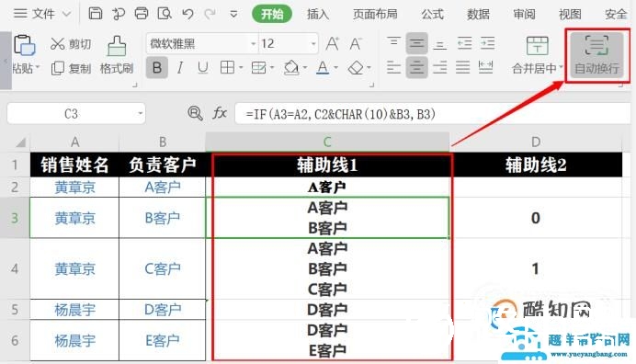This screenshot has width=636, height=364.
Task: Select column C header
Action: [x=327, y=142]
